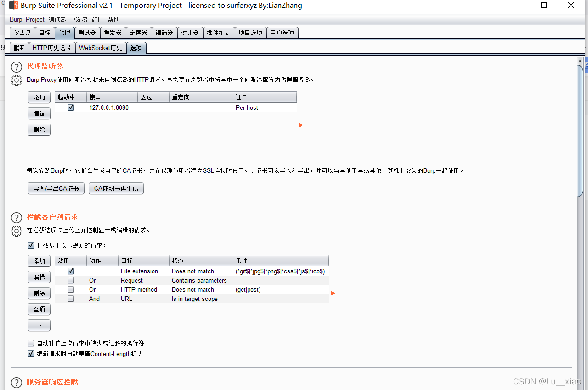This screenshot has height=390, width=588.
Task: Select the gif/jpg/png regex condition cell
Action: pos(280,271)
